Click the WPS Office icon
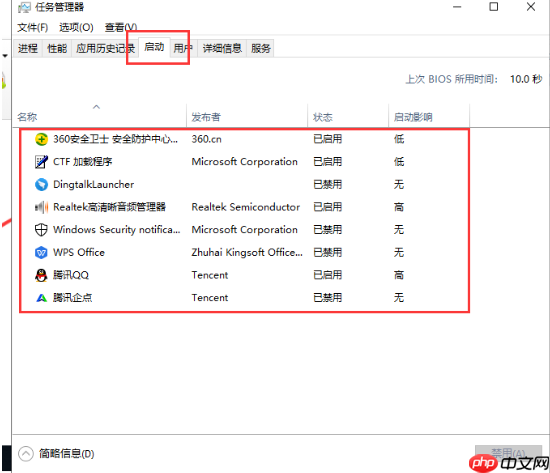 coord(41,252)
